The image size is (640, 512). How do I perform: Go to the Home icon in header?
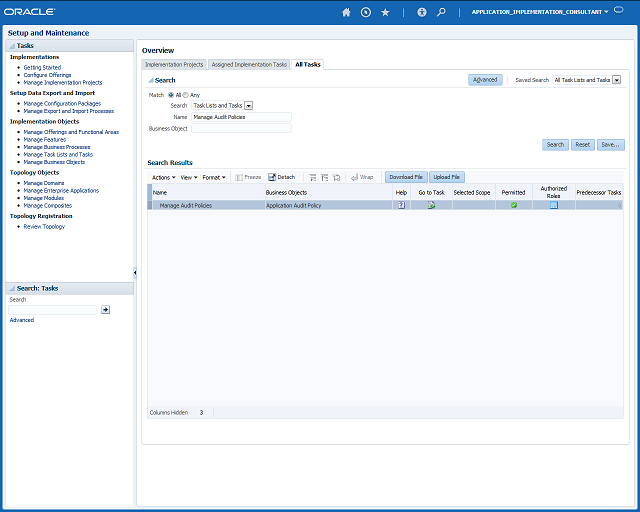(x=346, y=12)
